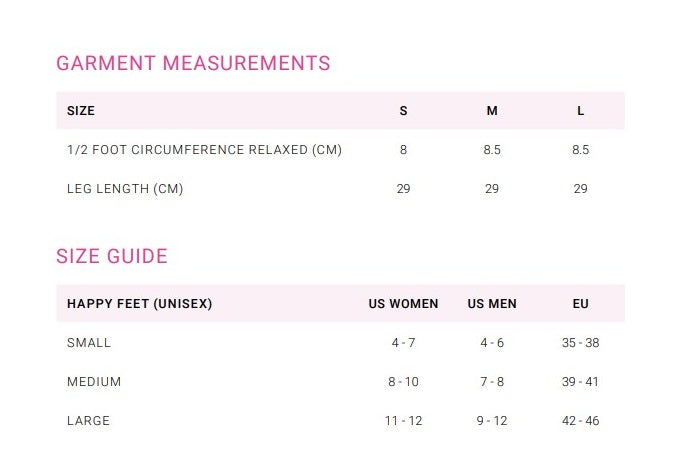The image size is (683, 473).
Task: Click the foot circumference value 8 for size S
Action: pyautogui.click(x=403, y=150)
